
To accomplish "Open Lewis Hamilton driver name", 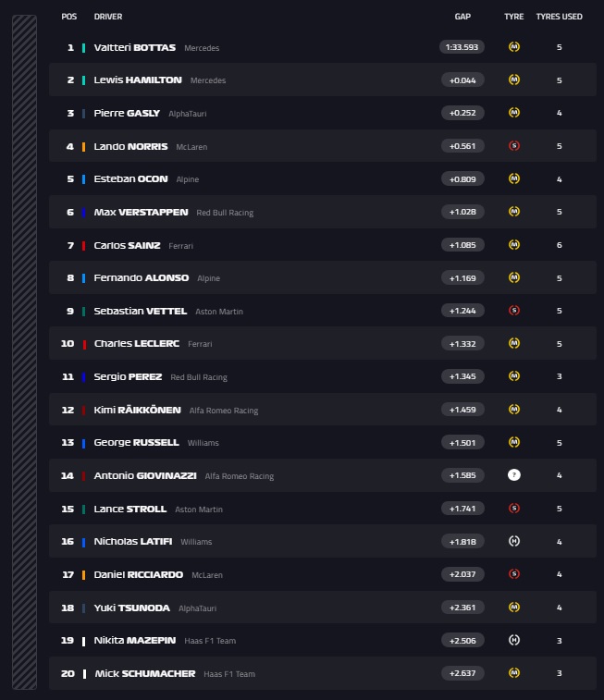I will pyautogui.click(x=138, y=80).
